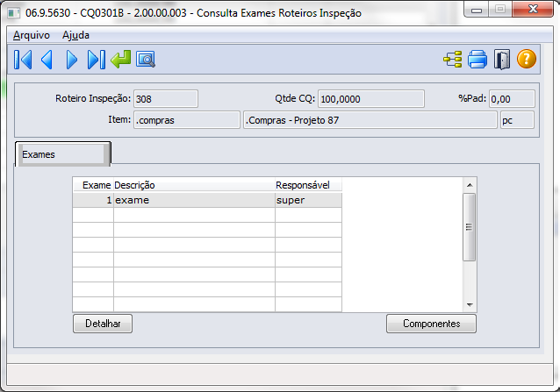Click the Item field showing .compras

(x=187, y=120)
